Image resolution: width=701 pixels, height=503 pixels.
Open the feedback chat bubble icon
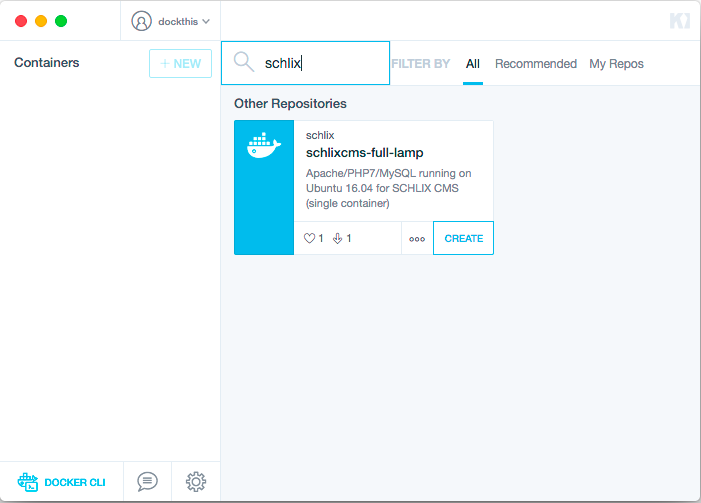coord(147,482)
